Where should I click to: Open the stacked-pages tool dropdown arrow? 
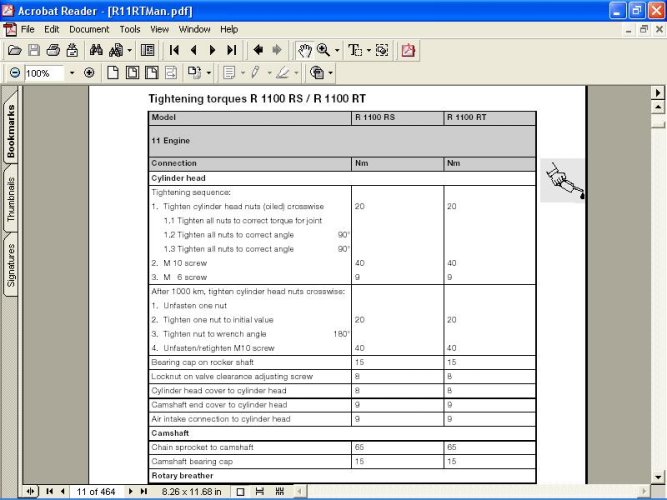(x=330, y=73)
